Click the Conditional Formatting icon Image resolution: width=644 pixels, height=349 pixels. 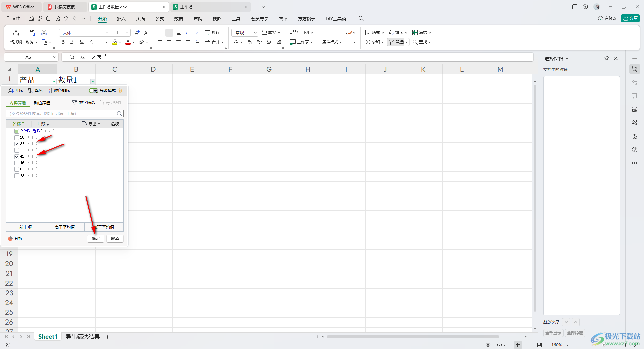pos(332,33)
